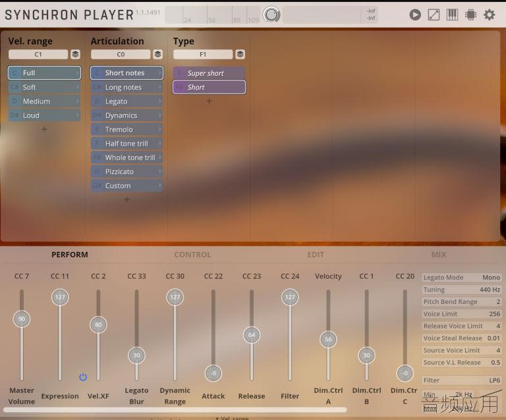
Task: Click the Master Volume slider handle
Action: (x=22, y=319)
